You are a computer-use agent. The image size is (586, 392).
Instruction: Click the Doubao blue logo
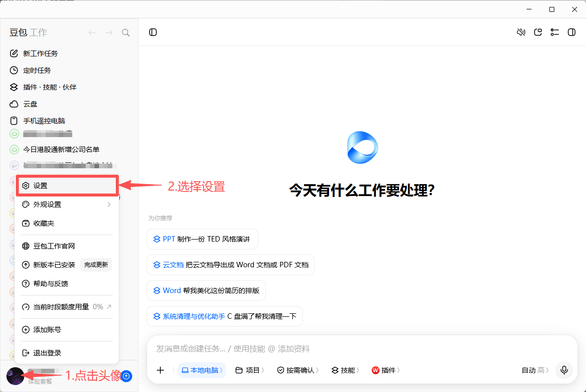362,147
